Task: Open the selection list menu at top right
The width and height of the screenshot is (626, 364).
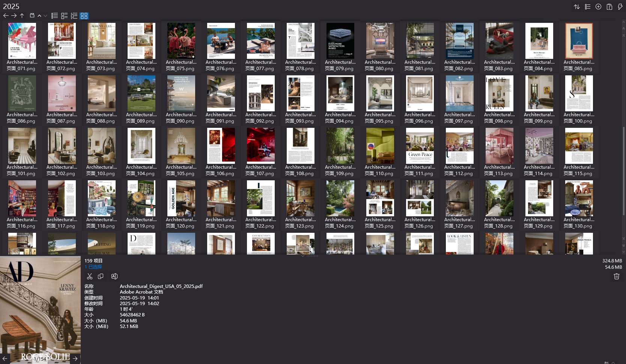Action: point(588,6)
